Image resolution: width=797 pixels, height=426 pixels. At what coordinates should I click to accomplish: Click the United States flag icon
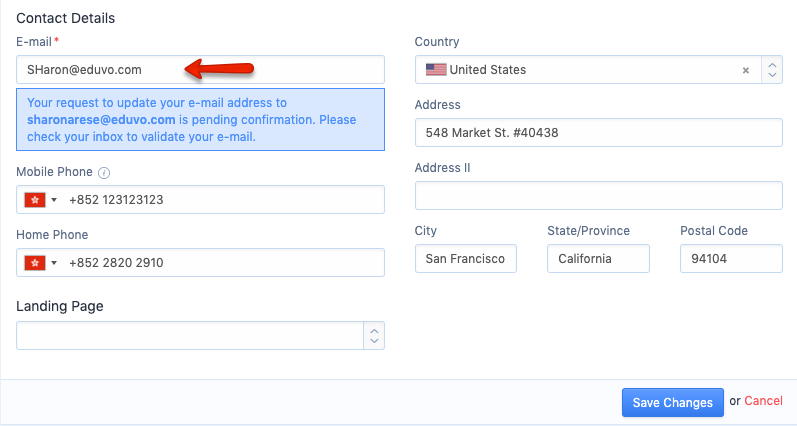click(436, 70)
